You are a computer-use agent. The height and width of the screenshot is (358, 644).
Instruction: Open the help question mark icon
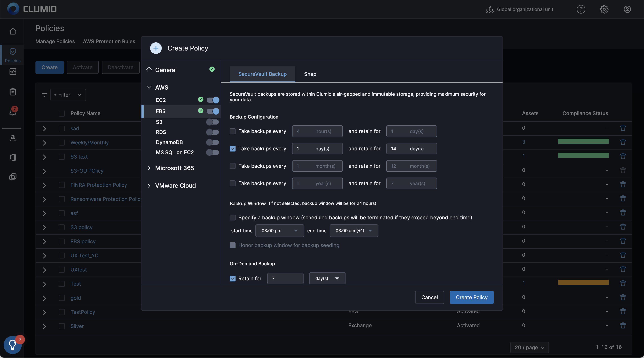click(x=581, y=9)
